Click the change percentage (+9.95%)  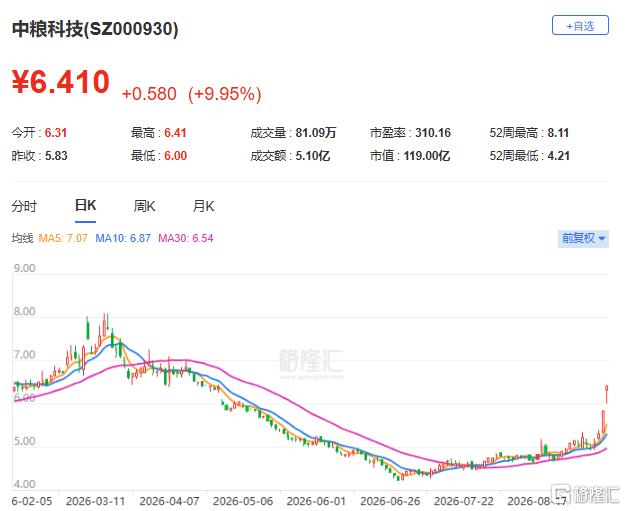tap(225, 94)
